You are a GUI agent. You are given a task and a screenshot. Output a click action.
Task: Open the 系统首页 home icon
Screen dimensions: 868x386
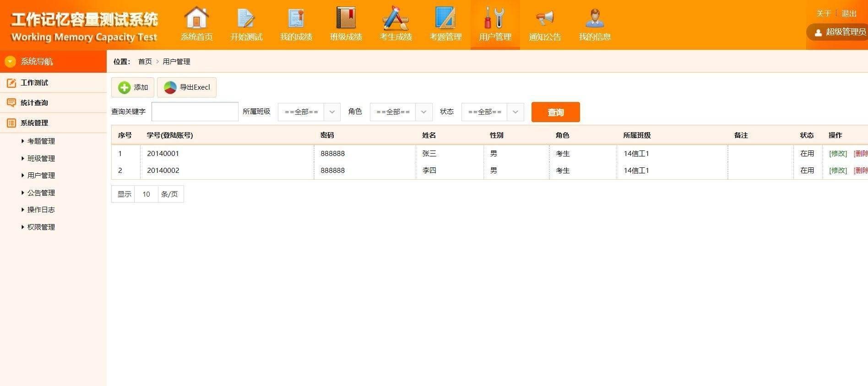tap(196, 18)
